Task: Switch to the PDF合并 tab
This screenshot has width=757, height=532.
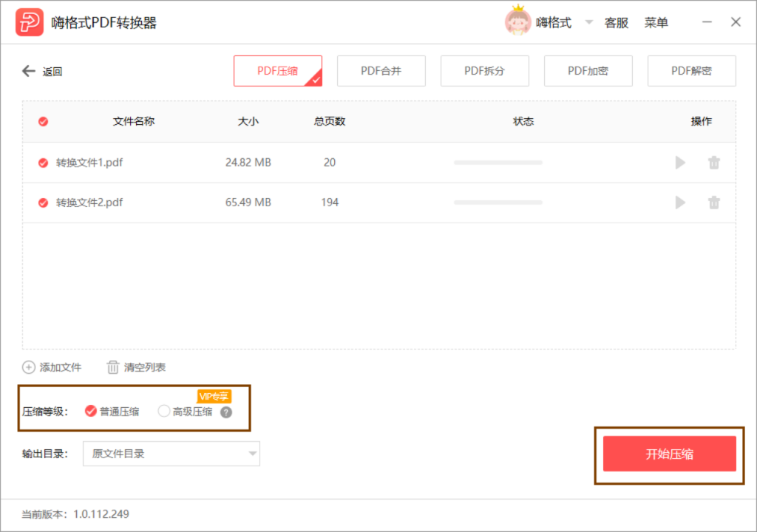Action: [381, 71]
